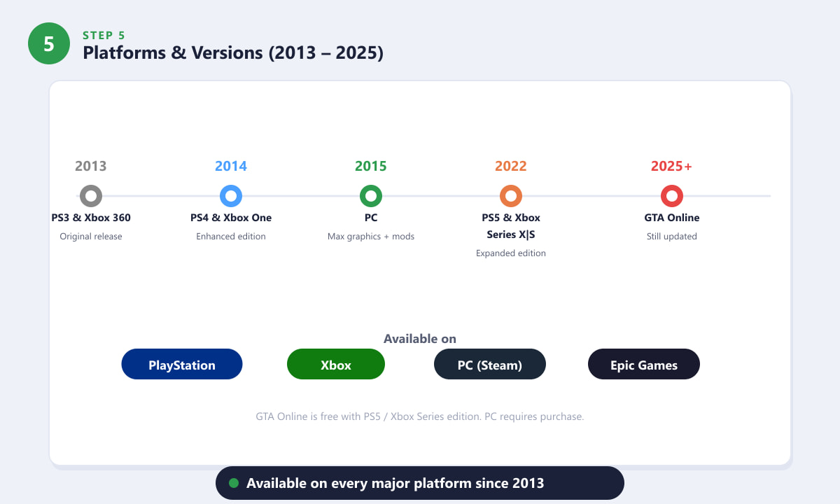Click the blue 2014 timeline marker
Viewport: 840px width, 504px height.
[x=231, y=196]
